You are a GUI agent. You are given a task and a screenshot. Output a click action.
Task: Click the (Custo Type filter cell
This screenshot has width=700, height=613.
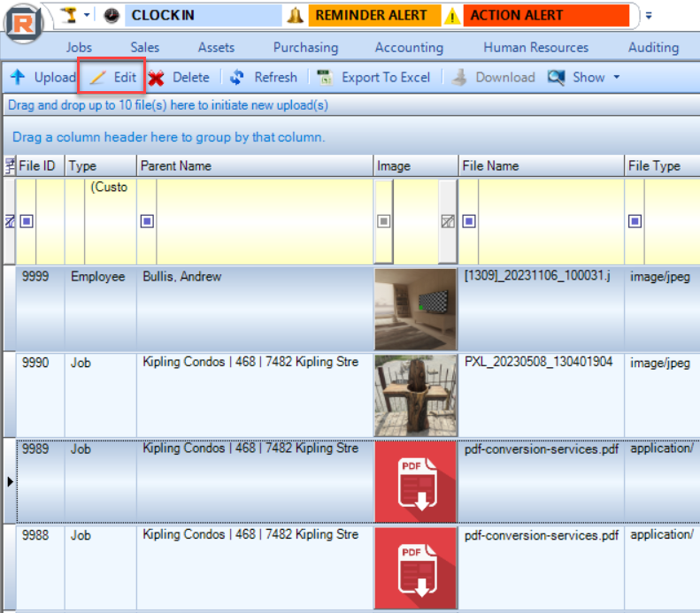(111, 221)
